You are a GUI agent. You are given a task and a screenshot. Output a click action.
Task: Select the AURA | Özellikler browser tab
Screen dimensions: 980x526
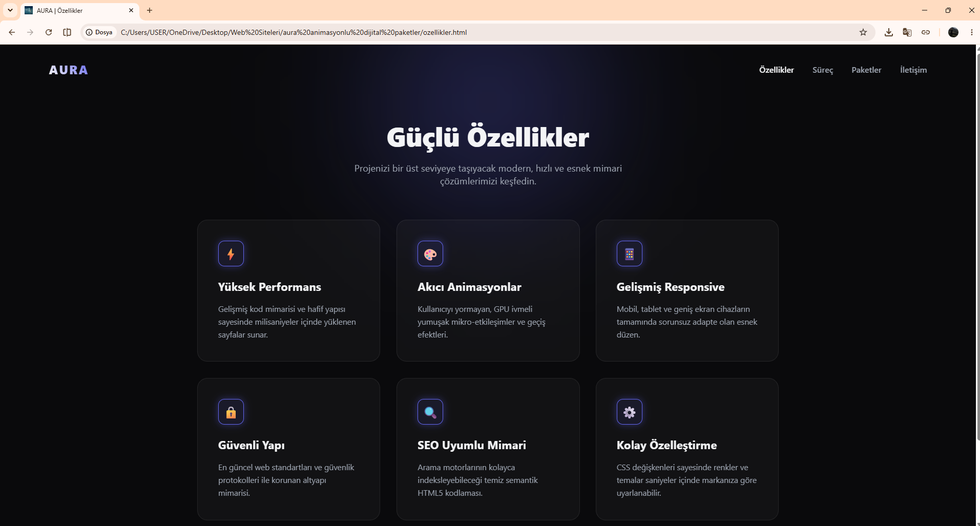(79, 10)
